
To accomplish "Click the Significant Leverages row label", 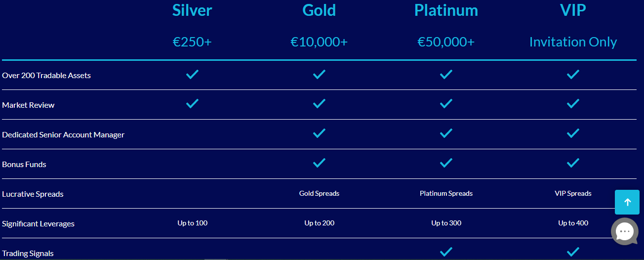I will point(38,224).
